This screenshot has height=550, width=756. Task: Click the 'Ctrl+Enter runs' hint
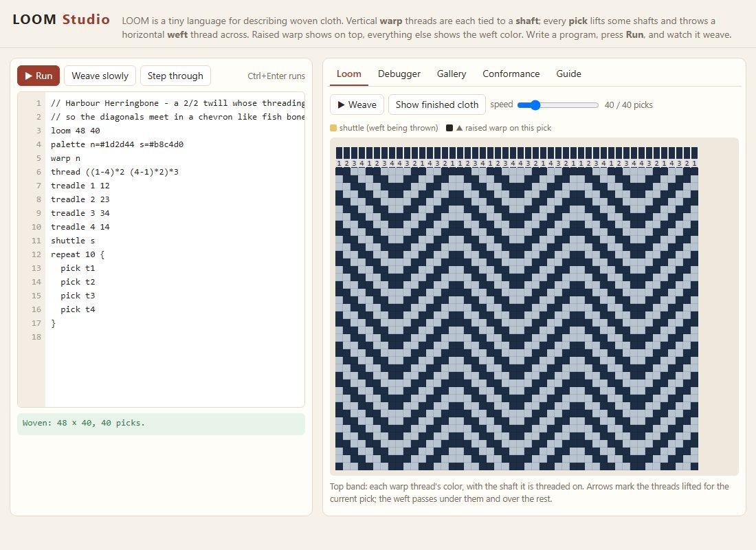coord(276,76)
